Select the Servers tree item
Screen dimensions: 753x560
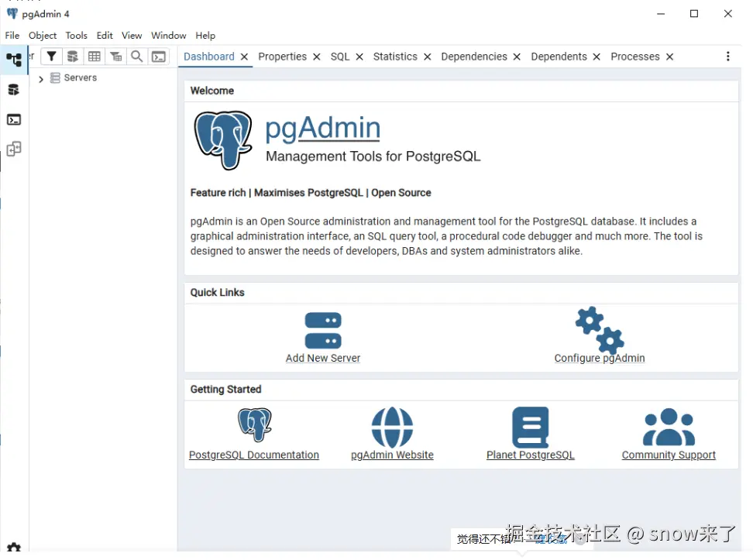pyautogui.click(x=81, y=77)
